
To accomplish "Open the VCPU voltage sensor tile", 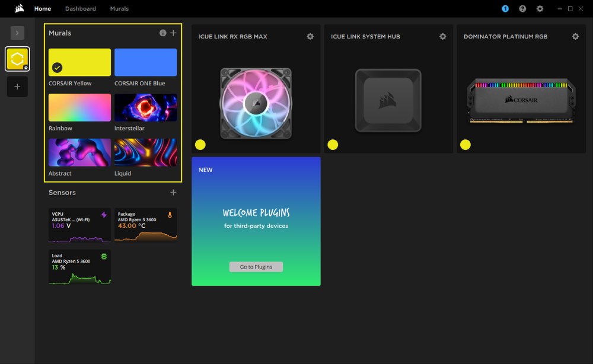I will tap(79, 225).
